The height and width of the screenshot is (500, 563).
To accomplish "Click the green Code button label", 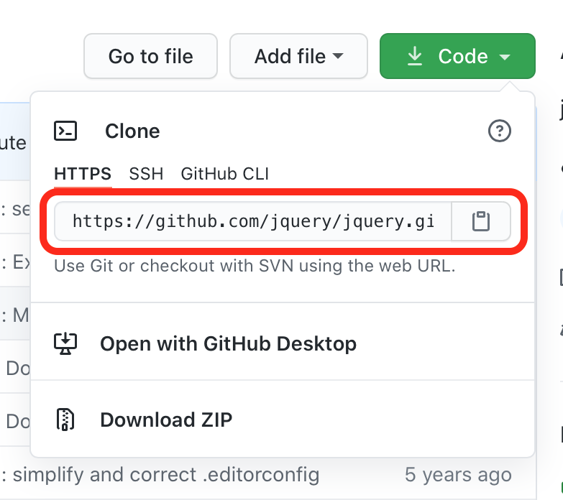I will (463, 56).
